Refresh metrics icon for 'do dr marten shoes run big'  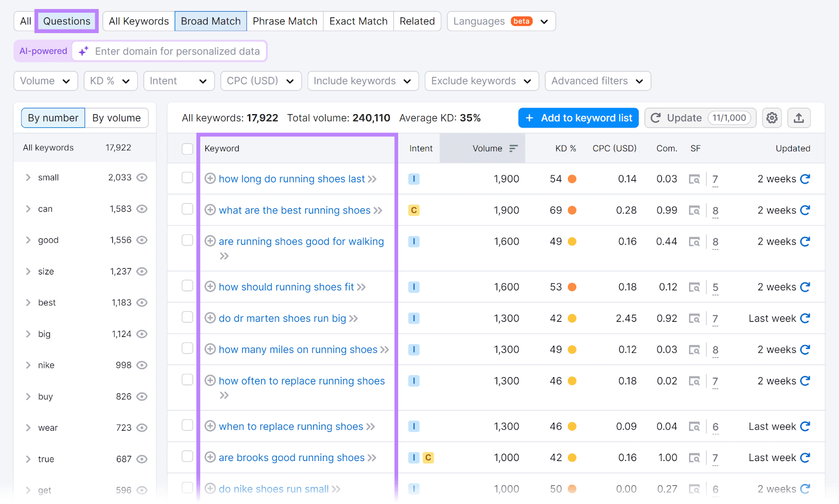pos(805,318)
